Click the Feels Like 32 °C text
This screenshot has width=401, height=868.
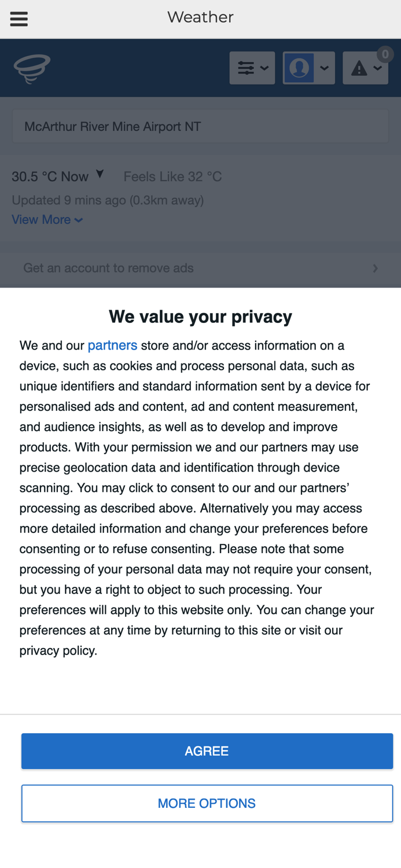click(172, 176)
